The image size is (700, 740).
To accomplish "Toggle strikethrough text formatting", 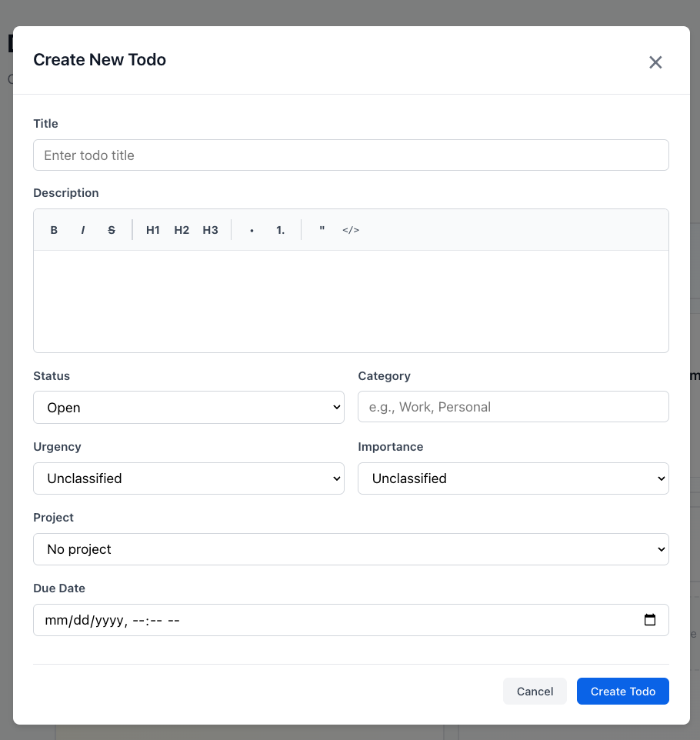I will tap(112, 230).
